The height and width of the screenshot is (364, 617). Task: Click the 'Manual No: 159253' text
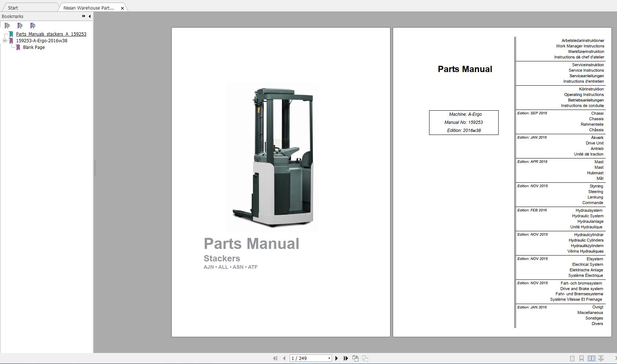tap(463, 122)
